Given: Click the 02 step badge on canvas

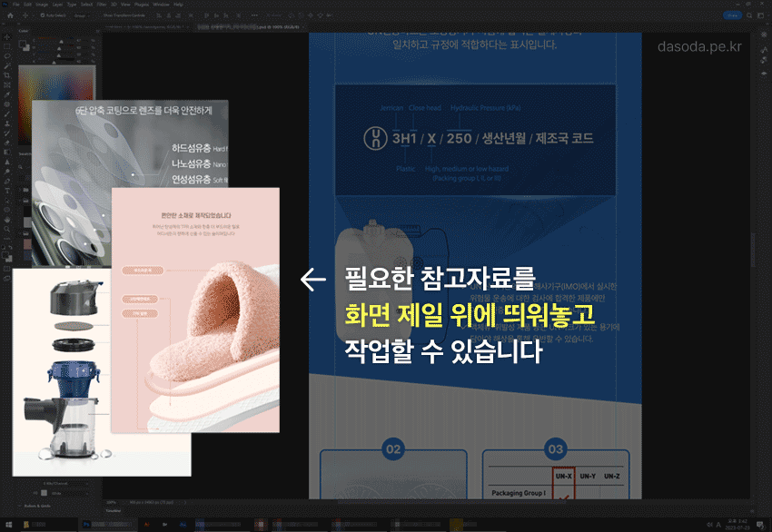Looking at the screenshot, I should tap(393, 448).
